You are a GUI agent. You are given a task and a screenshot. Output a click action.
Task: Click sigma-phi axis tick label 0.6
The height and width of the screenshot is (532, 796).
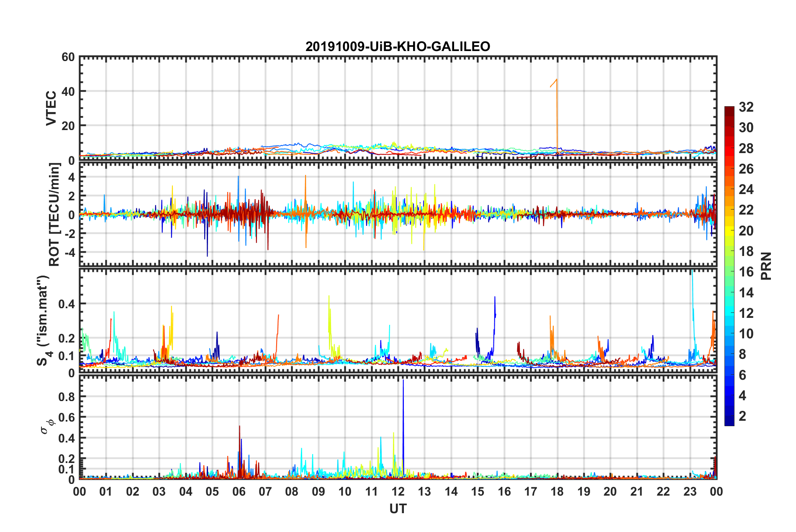pyautogui.click(x=66, y=417)
